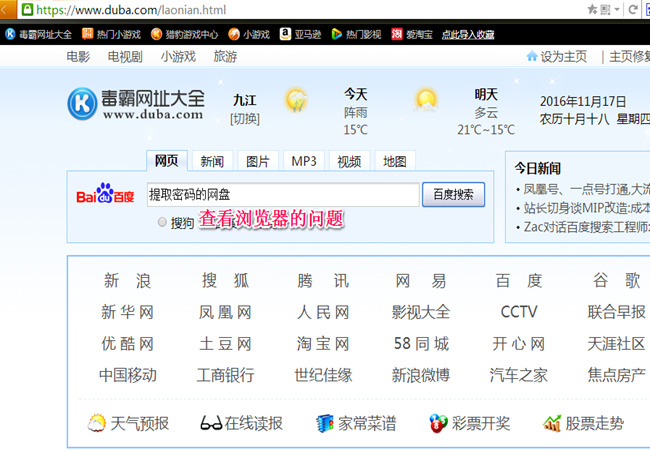Click the 在线读报 glasses icon
Image resolution: width=650 pixels, height=450 pixels.
211,423
